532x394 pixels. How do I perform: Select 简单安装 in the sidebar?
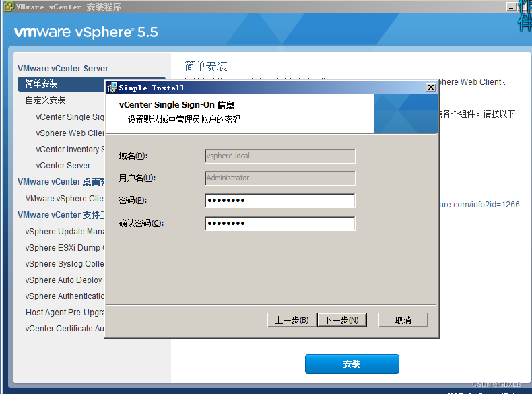coord(61,84)
